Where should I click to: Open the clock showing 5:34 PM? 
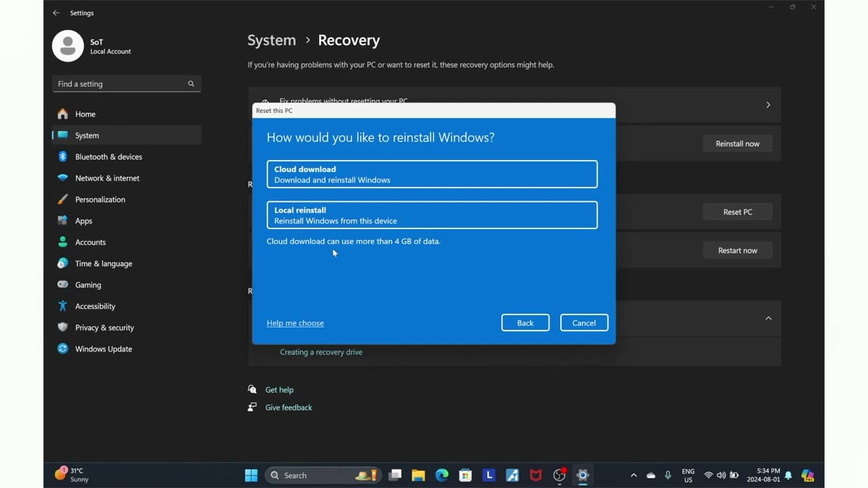(764, 475)
